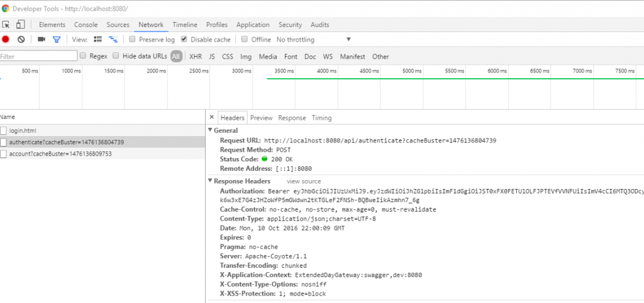
Task: Toggle the filter bar with the funnel icon
Action: pos(57,40)
